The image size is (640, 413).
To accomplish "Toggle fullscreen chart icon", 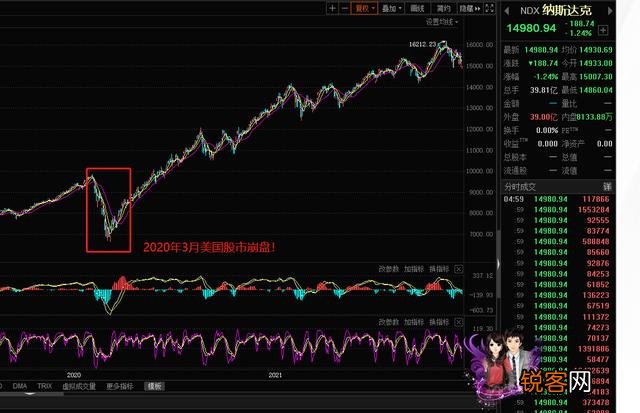I will 489,8.
